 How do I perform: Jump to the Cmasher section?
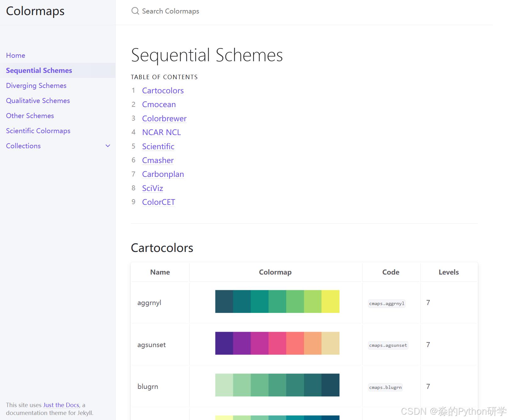coord(158,160)
